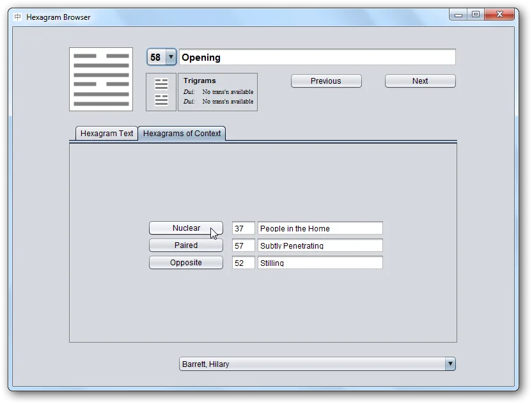Click the small trigram pair icon
The image size is (532, 404).
coord(162,92)
